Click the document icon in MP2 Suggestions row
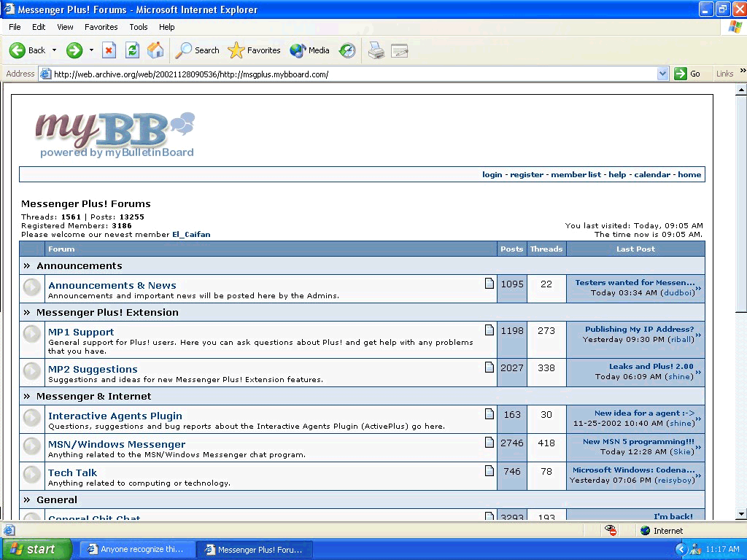This screenshot has width=747, height=560. tap(489, 367)
